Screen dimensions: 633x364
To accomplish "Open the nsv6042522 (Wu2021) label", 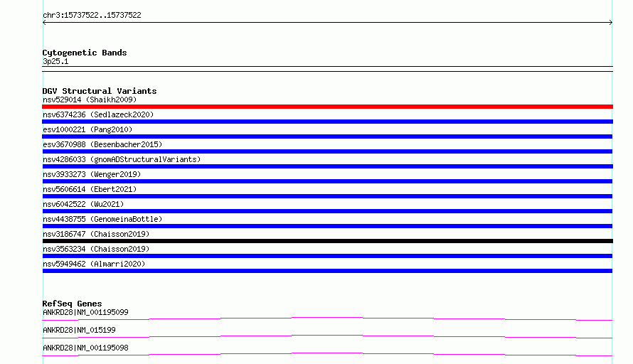I will [83, 204].
